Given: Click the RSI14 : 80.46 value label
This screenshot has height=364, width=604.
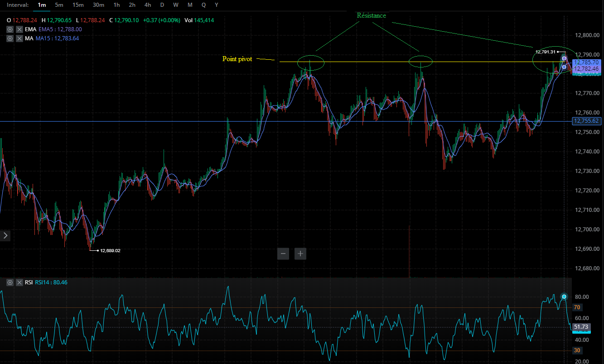Looking at the screenshot, I should tap(52, 283).
